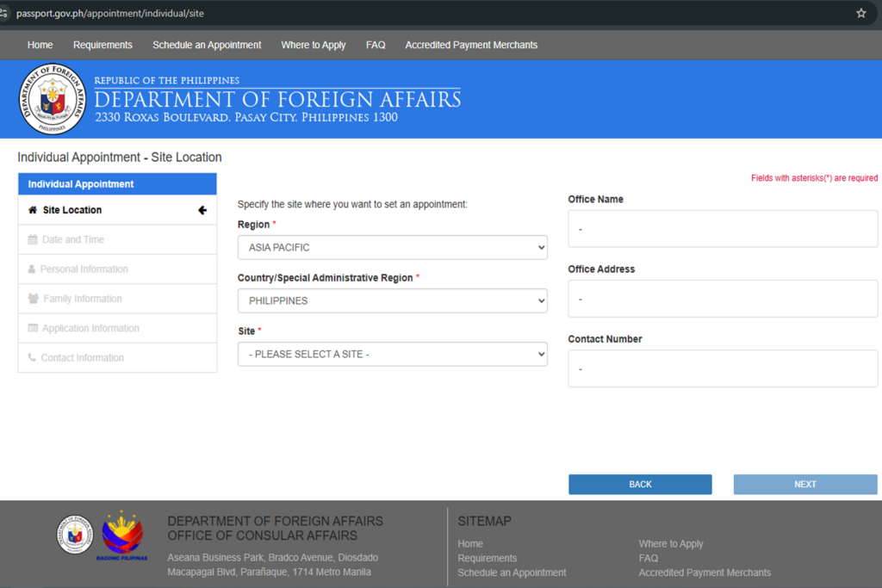Click the 'Specify the site where you want' instruction

[352, 204]
